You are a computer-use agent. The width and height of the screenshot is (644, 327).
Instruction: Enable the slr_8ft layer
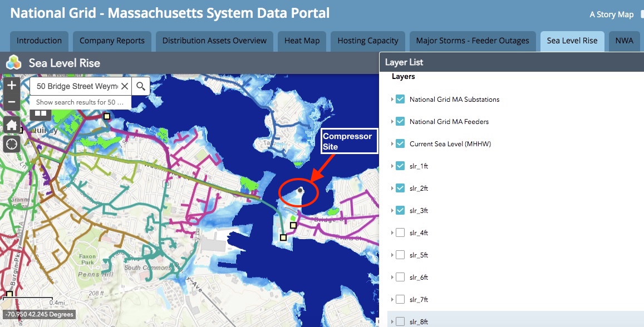(400, 321)
